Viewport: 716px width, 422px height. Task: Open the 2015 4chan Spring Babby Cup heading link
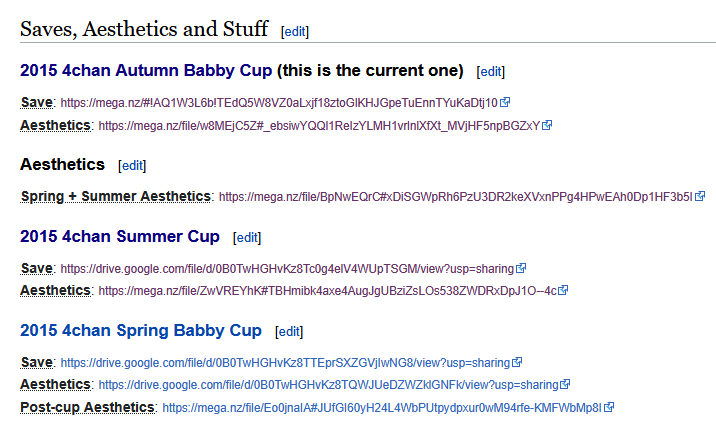141,331
